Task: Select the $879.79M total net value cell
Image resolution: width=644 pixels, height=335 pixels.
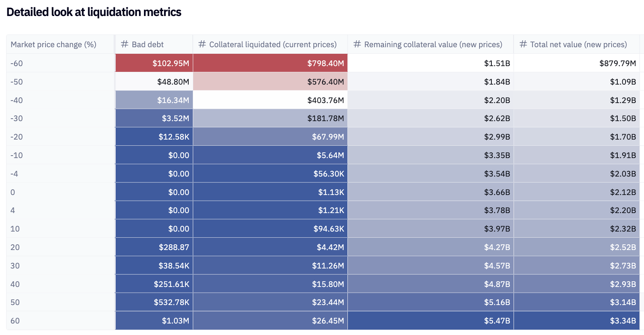Action: tap(576, 63)
